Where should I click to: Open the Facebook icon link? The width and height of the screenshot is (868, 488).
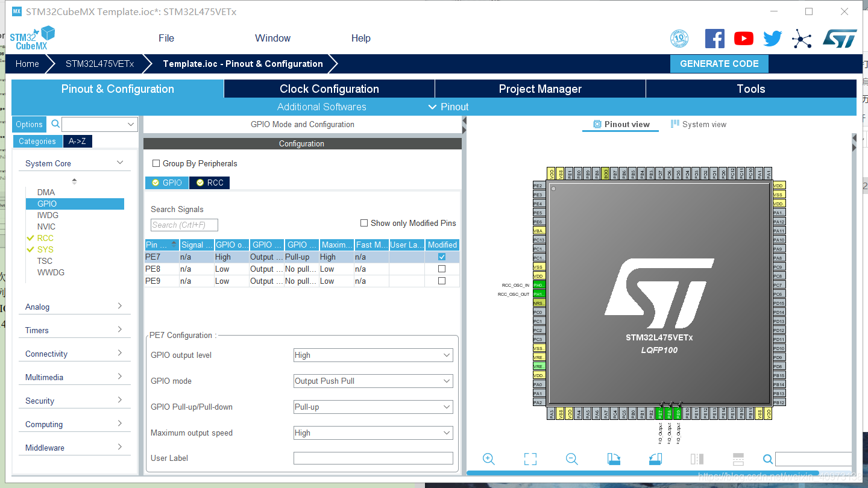click(x=715, y=39)
